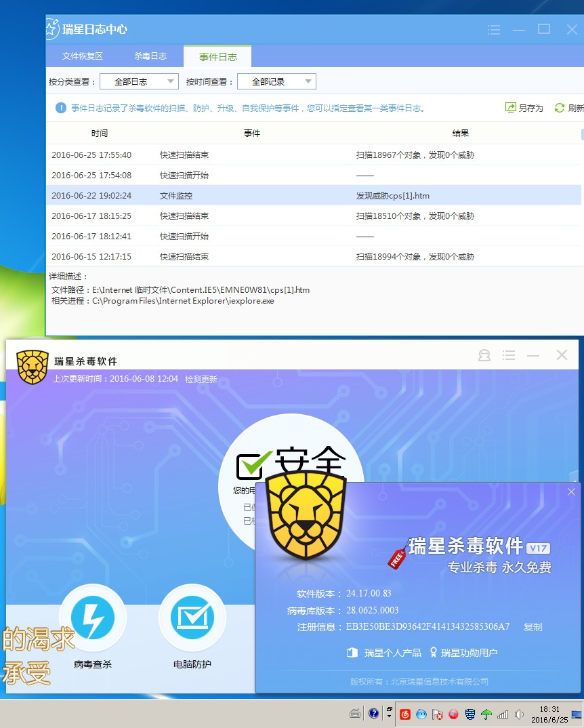Screen dimensions: 584x728
Task: Close the About dialog
Action: 571,491
